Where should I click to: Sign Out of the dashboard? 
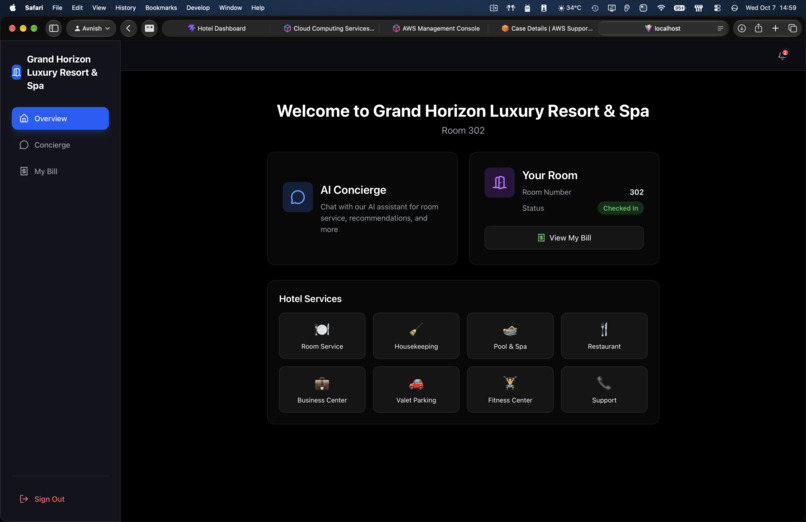[x=42, y=499]
